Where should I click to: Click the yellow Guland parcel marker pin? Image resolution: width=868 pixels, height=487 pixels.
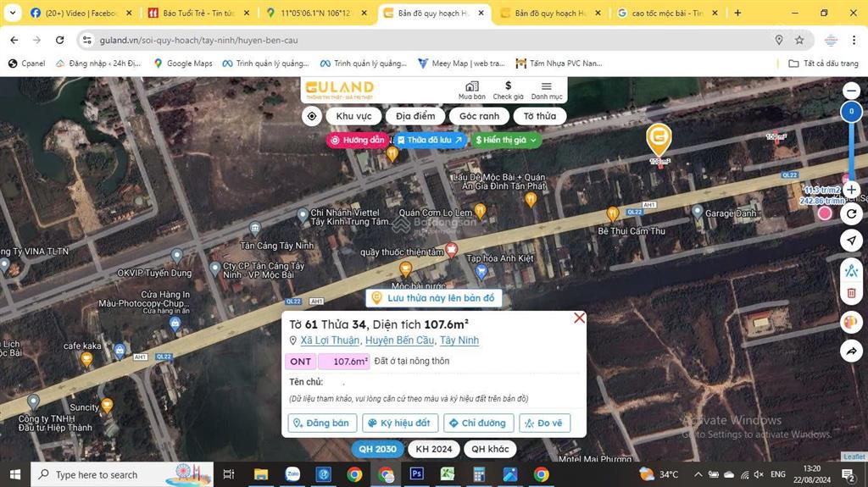click(x=659, y=140)
